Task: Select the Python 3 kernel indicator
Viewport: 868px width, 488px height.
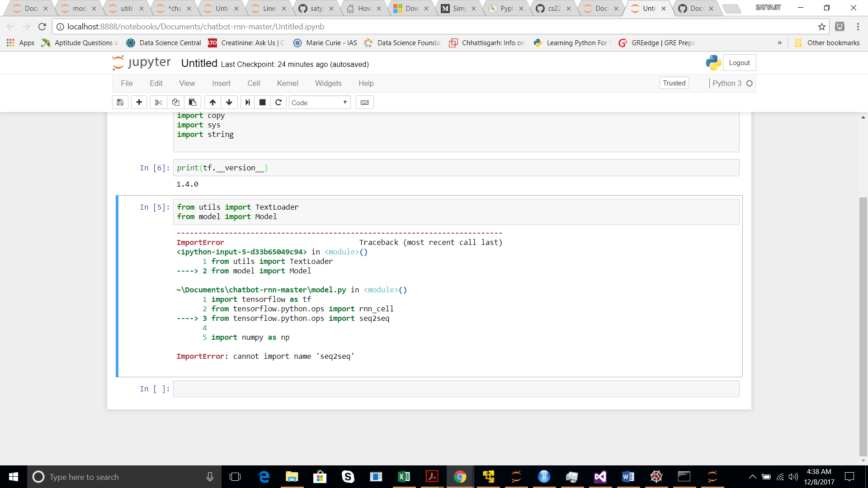Action: [727, 83]
